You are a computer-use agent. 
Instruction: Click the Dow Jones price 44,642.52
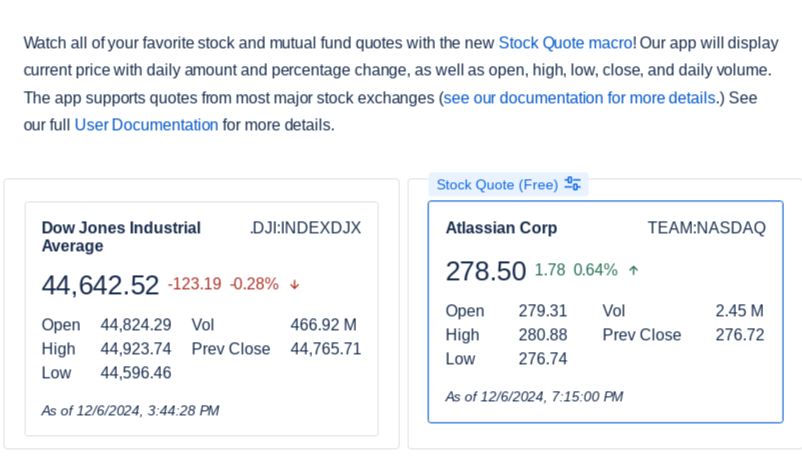(x=100, y=285)
